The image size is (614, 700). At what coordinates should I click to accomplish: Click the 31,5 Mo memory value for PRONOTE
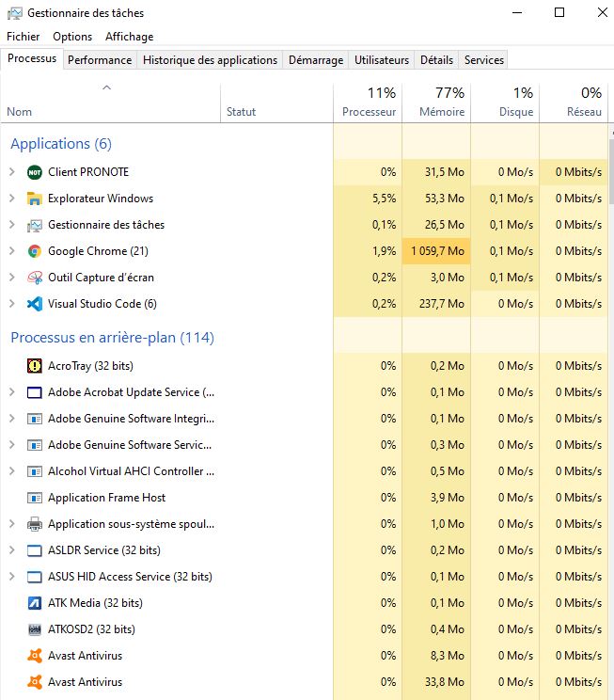click(x=445, y=172)
